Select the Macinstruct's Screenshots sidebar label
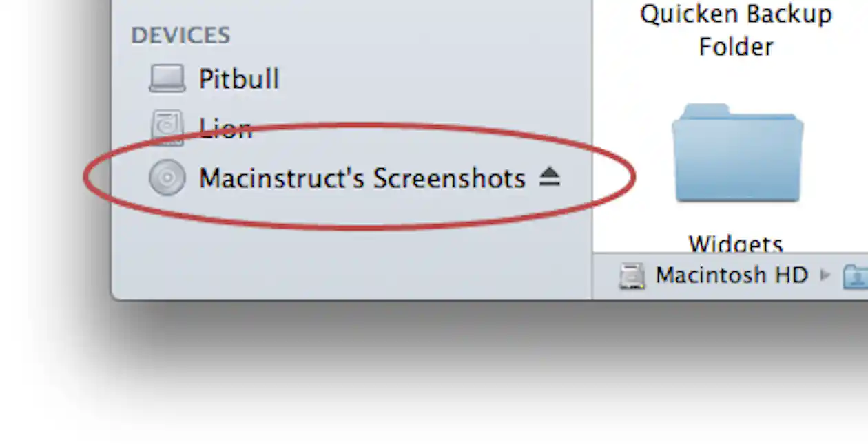The height and width of the screenshot is (444, 868). 362,178
